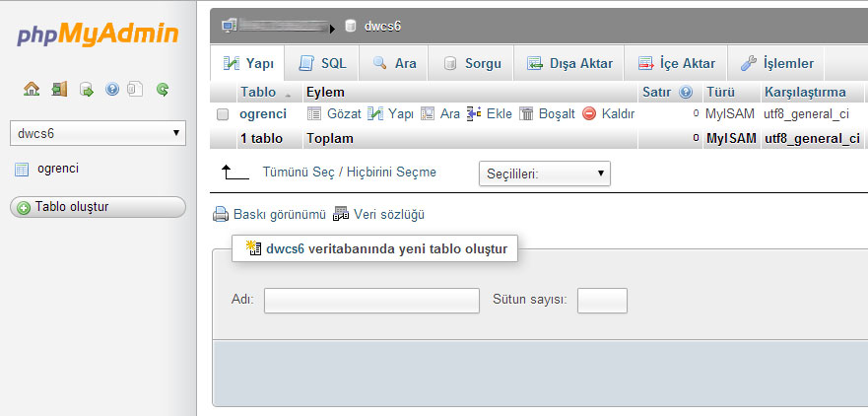This screenshot has width=868, height=416.
Task: Click the Ekle link for ogrenci
Action: tap(500, 114)
